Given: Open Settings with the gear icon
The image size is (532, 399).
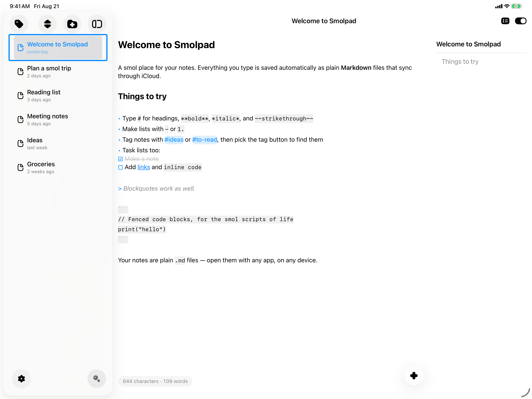Looking at the screenshot, I should (21, 379).
